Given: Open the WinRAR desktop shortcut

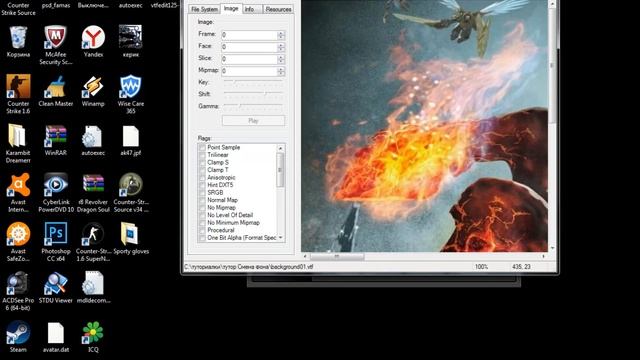Looking at the screenshot, I should (56, 140).
